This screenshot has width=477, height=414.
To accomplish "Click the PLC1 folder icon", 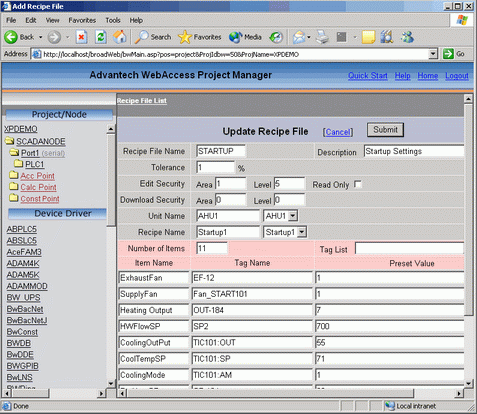I will (18, 164).
